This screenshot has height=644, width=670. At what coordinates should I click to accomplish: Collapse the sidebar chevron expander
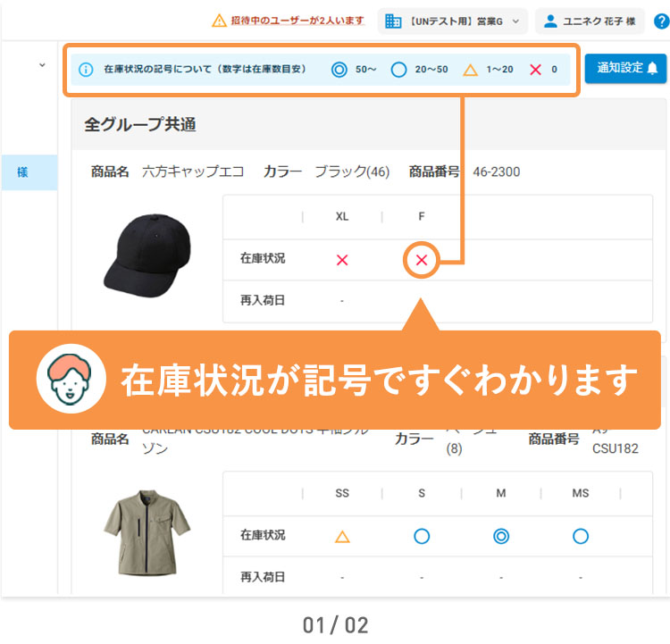click(42, 65)
